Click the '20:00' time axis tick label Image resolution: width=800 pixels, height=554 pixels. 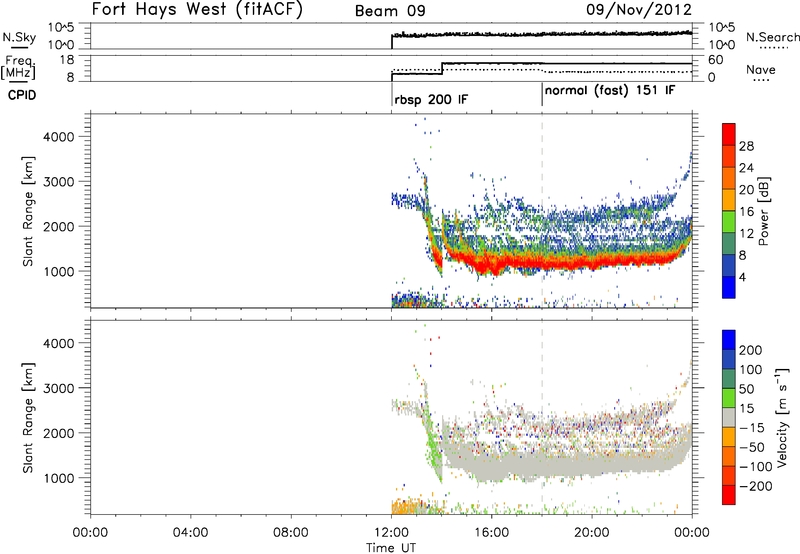click(x=592, y=533)
